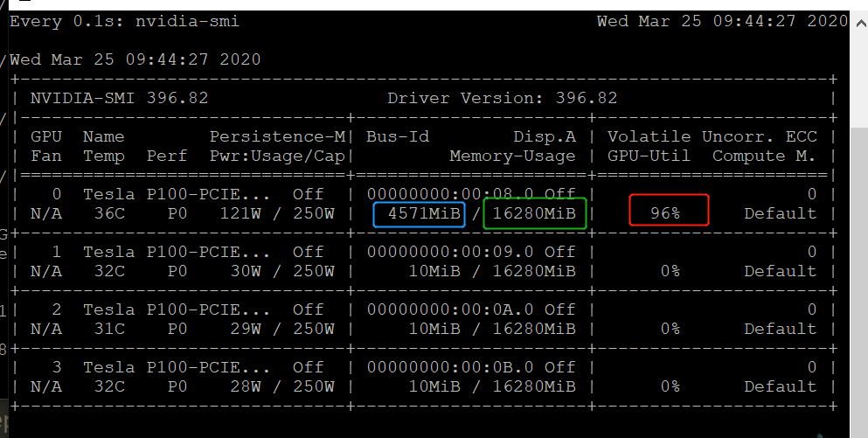
Task: Click the "Bus-Id" column header
Action: 398,136
